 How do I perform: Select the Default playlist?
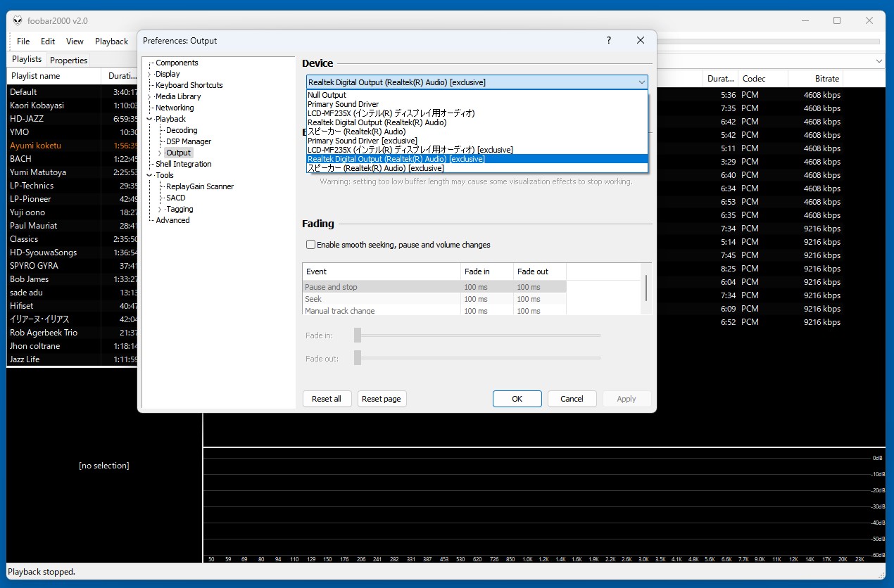tap(72, 92)
